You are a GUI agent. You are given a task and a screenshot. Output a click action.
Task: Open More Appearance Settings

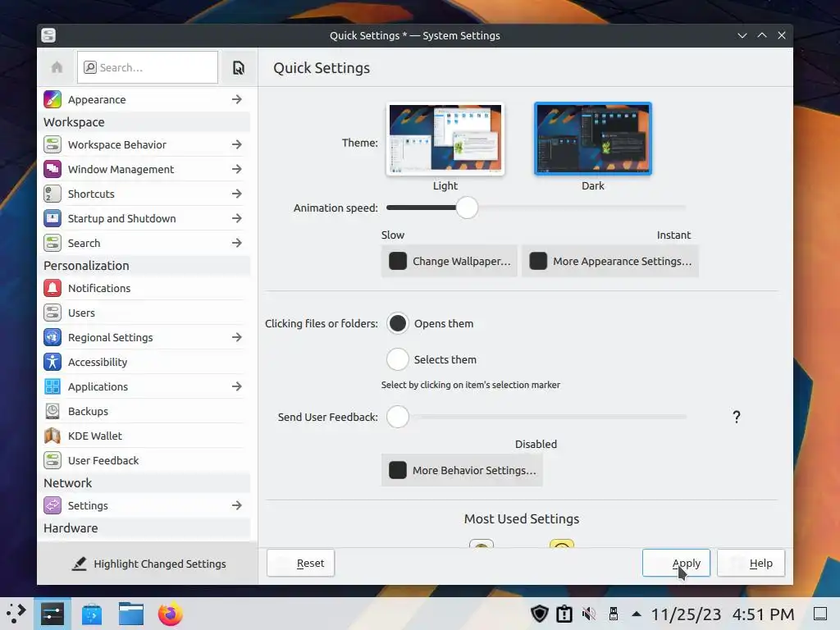pos(610,262)
